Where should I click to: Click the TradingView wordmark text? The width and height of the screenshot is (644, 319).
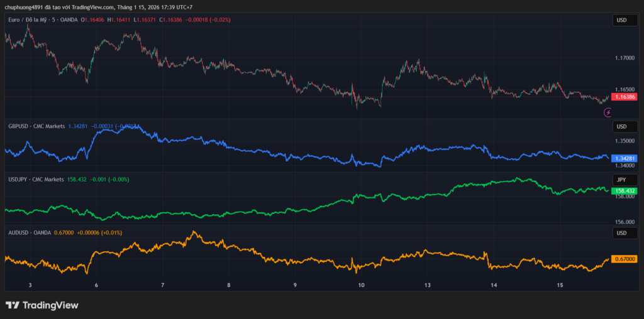(x=50, y=305)
